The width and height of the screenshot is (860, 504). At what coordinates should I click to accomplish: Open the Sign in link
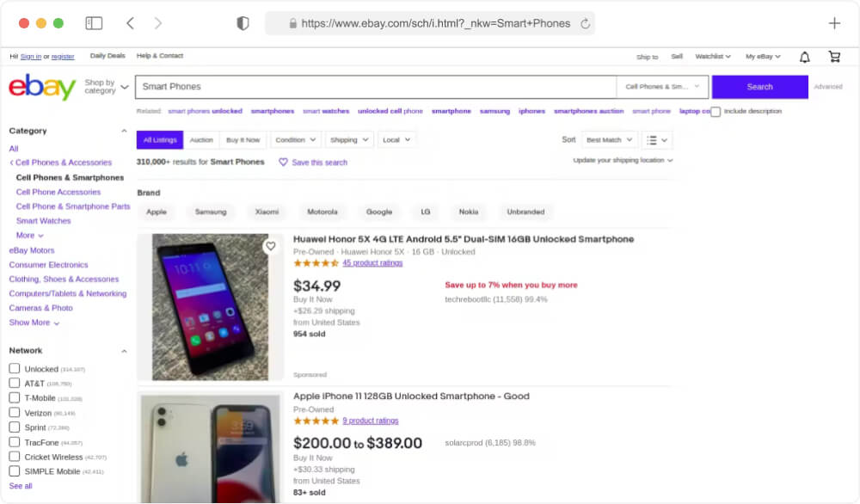[x=28, y=56]
